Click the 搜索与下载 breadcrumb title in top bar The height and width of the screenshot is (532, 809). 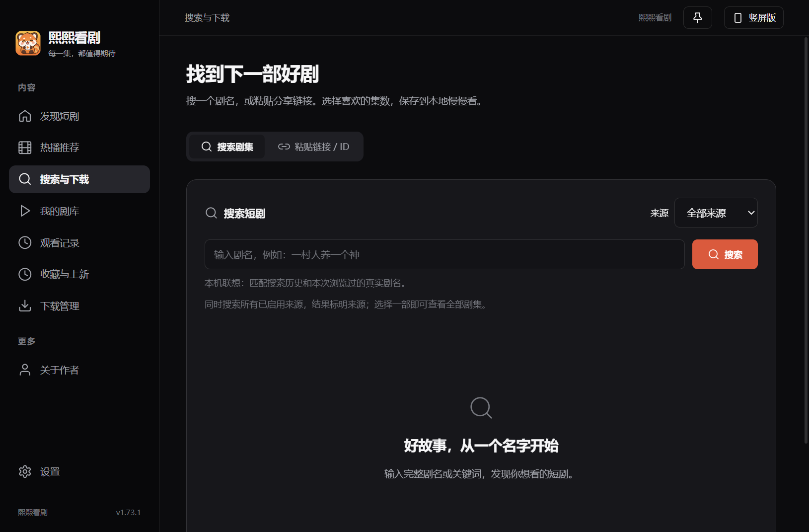click(x=207, y=18)
